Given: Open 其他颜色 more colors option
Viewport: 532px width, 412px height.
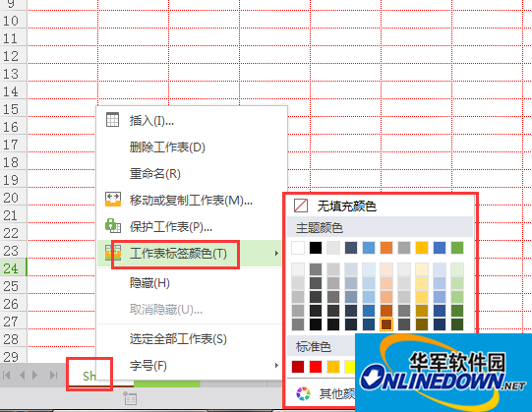Looking at the screenshot, I should pos(337,394).
